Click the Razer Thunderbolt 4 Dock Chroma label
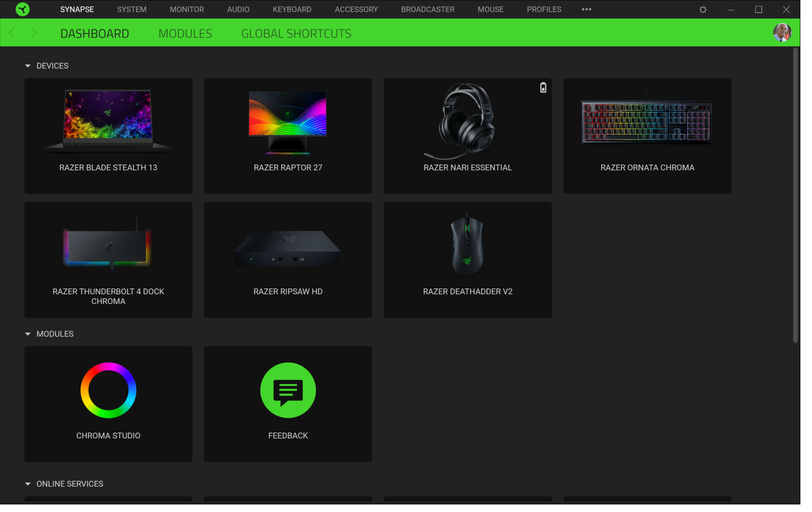This screenshot has width=812, height=512. tap(108, 297)
